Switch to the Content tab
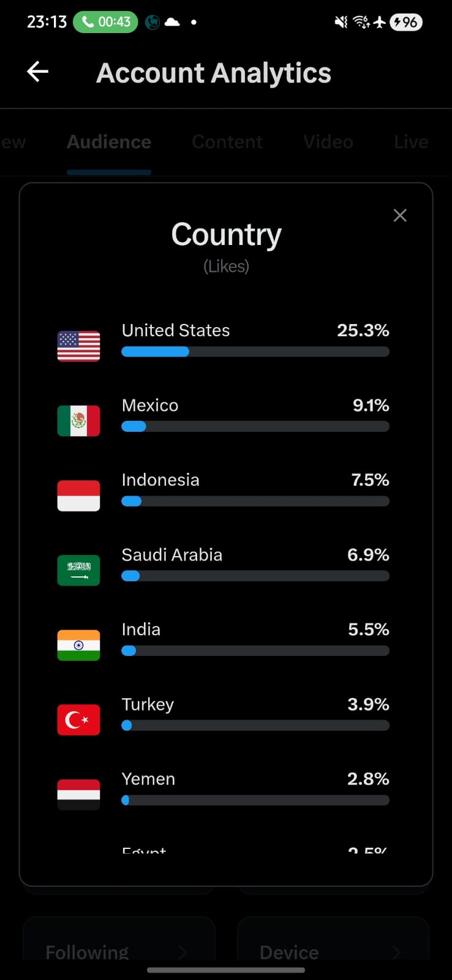 point(227,142)
